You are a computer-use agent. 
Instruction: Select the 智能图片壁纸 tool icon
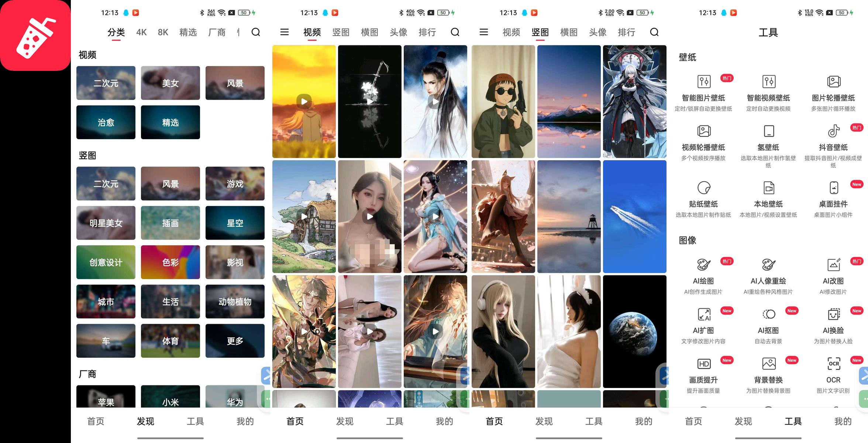[703, 82]
